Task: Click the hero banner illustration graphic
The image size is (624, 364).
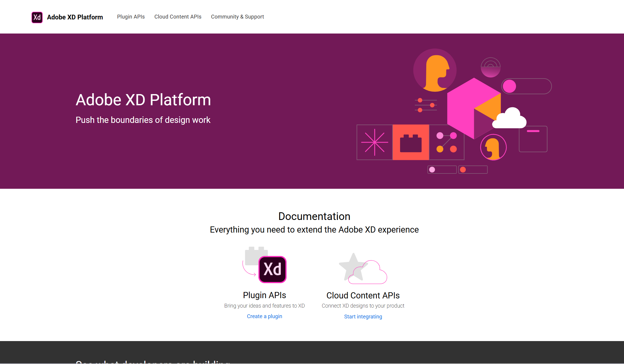Action: pyautogui.click(x=454, y=111)
